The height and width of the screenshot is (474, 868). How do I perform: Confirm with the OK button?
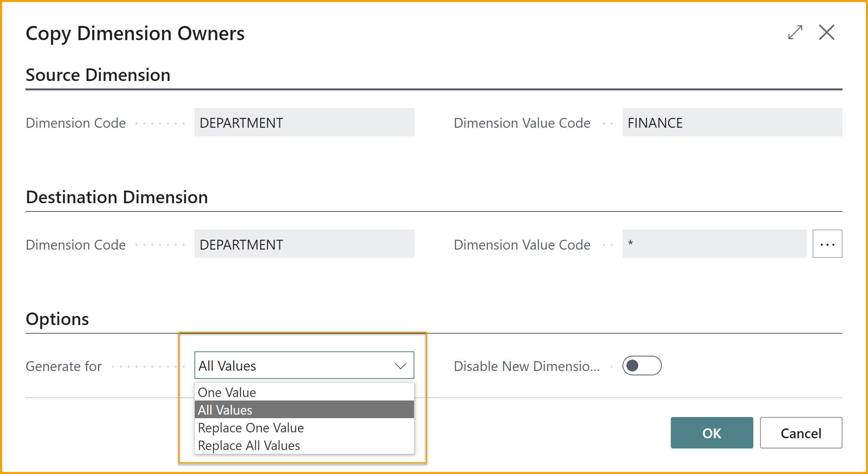click(x=712, y=433)
